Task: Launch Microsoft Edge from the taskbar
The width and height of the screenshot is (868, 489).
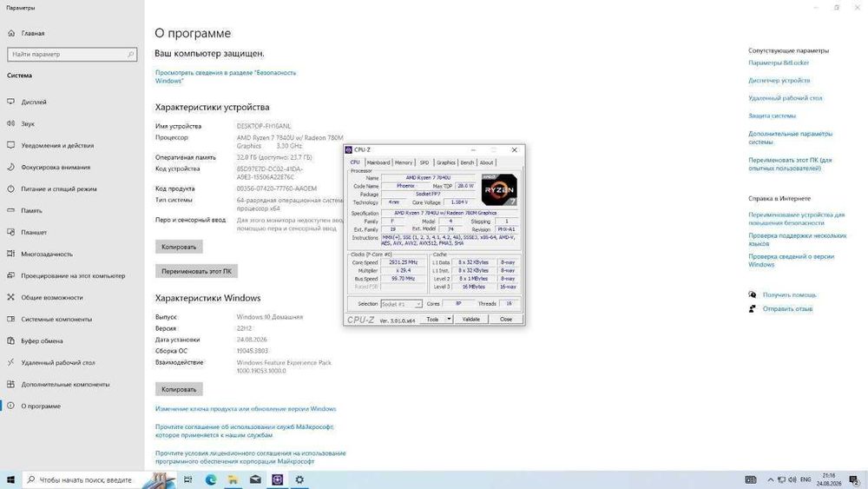Action: 210,479
